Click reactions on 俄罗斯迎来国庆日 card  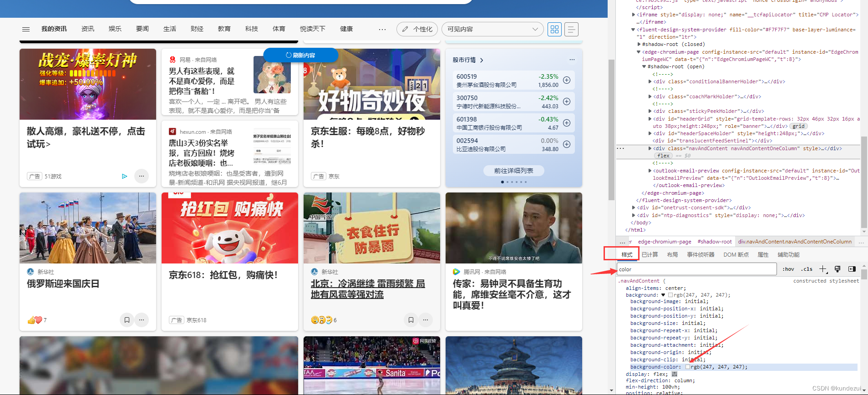[37, 320]
